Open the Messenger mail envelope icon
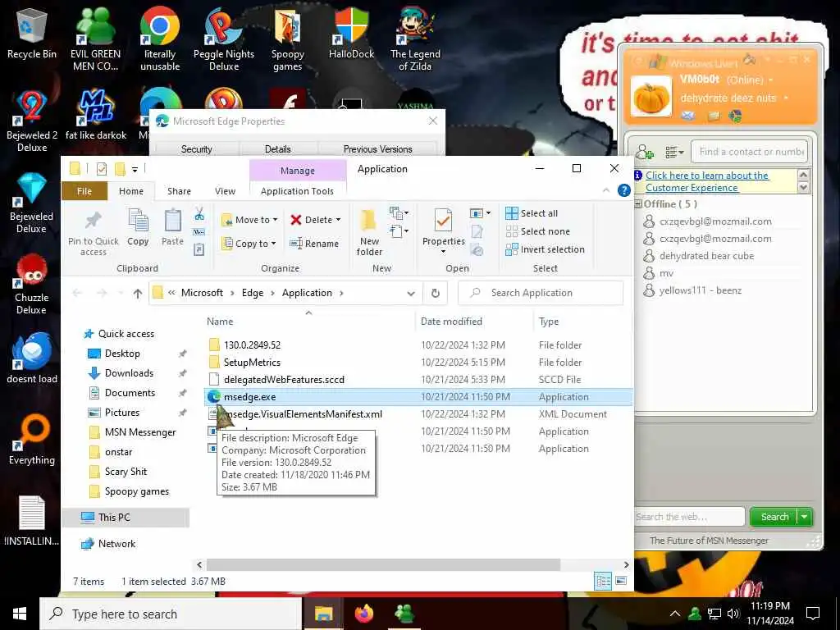The image size is (840, 630). (x=688, y=116)
